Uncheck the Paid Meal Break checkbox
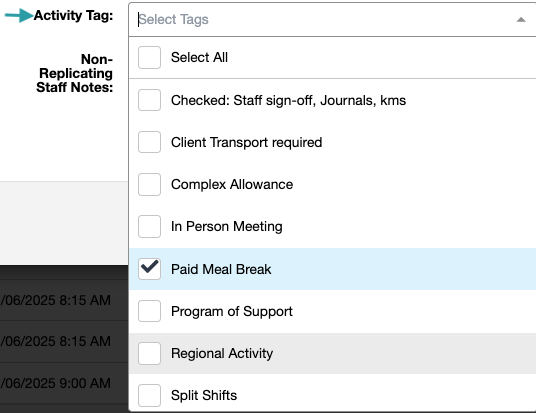Image resolution: width=536 pixels, height=413 pixels. (149, 269)
